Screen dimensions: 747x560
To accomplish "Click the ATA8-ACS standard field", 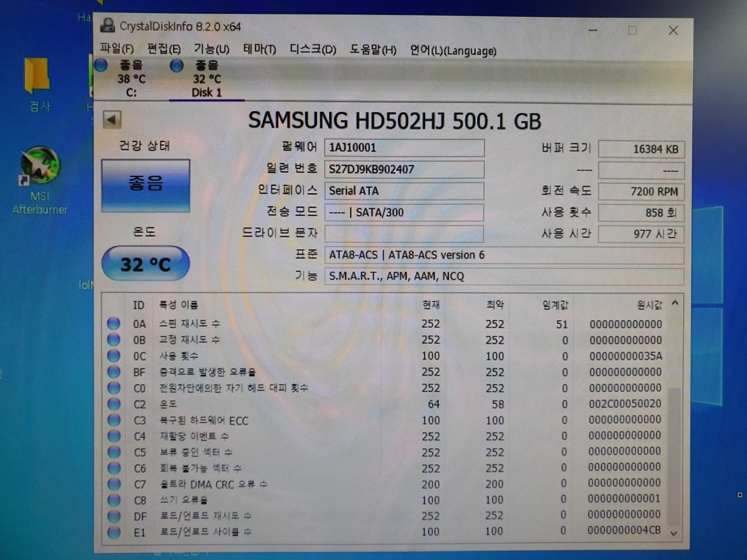I will pos(504,255).
